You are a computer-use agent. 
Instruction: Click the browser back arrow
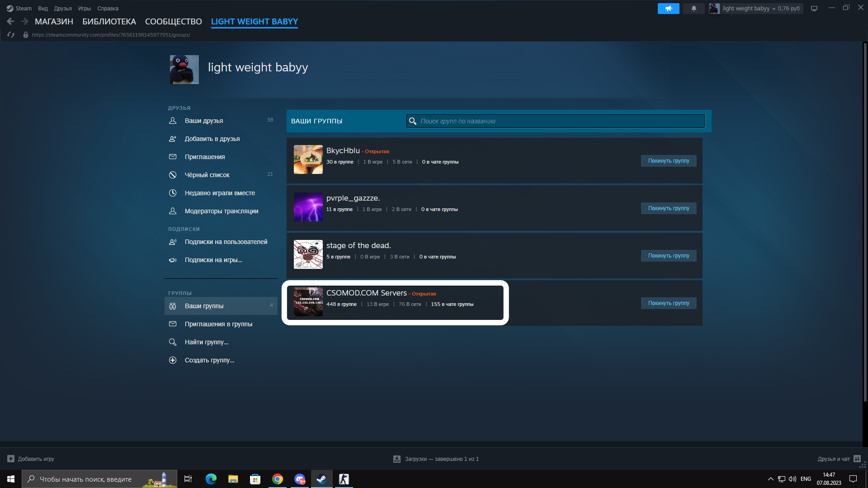tap(10, 21)
